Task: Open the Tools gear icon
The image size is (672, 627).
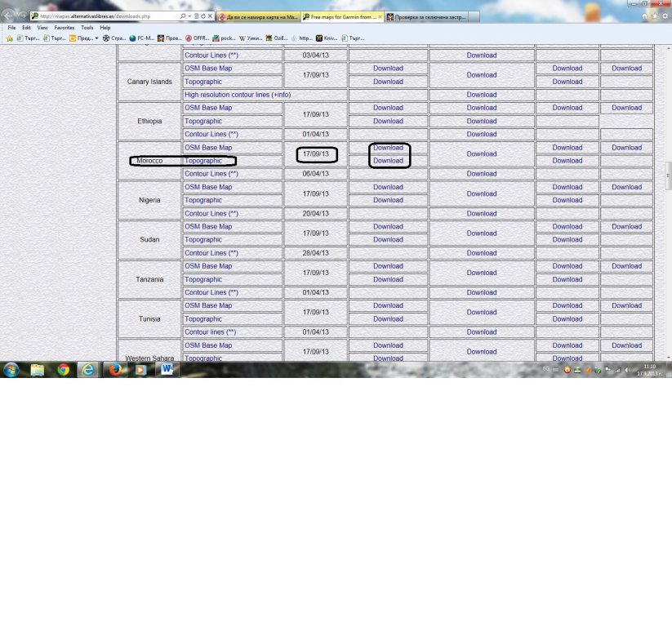Action: tap(665, 16)
